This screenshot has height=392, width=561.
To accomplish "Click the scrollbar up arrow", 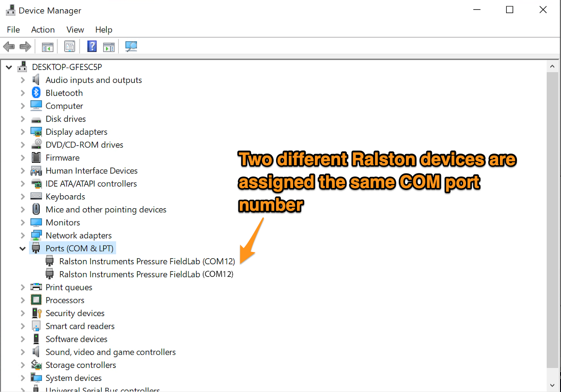I will click(552, 66).
